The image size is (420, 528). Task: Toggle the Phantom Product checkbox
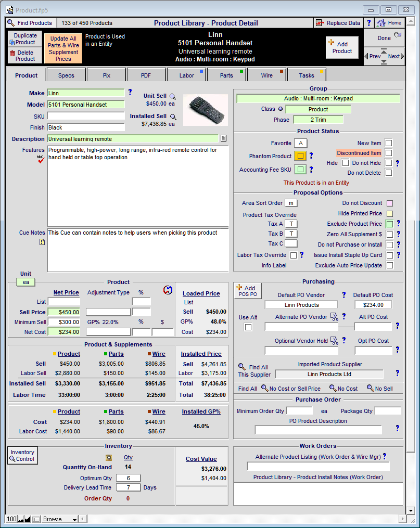(x=300, y=156)
